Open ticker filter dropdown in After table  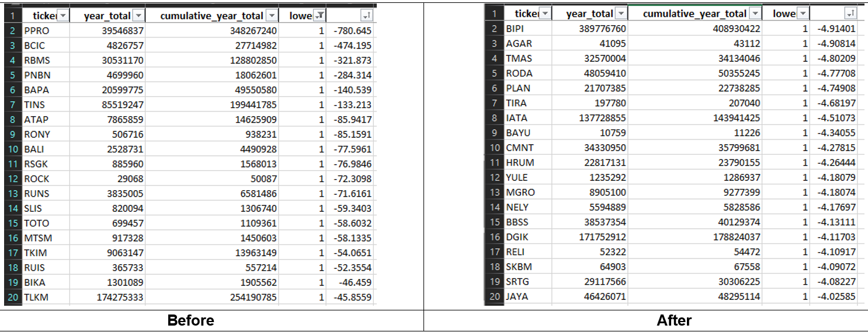[544, 13]
